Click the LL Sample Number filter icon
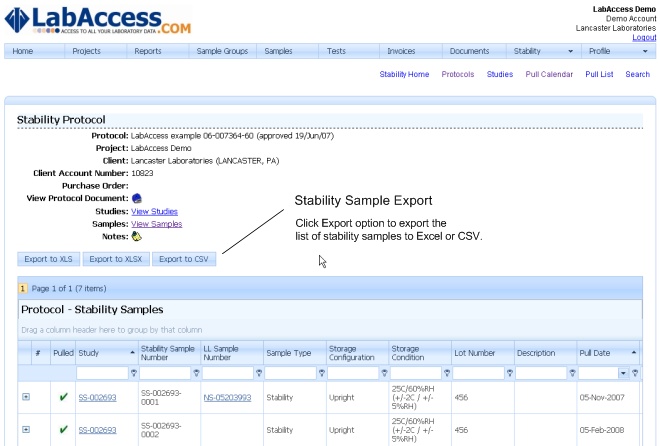Image resolution: width=660 pixels, height=446 pixels. click(258, 372)
